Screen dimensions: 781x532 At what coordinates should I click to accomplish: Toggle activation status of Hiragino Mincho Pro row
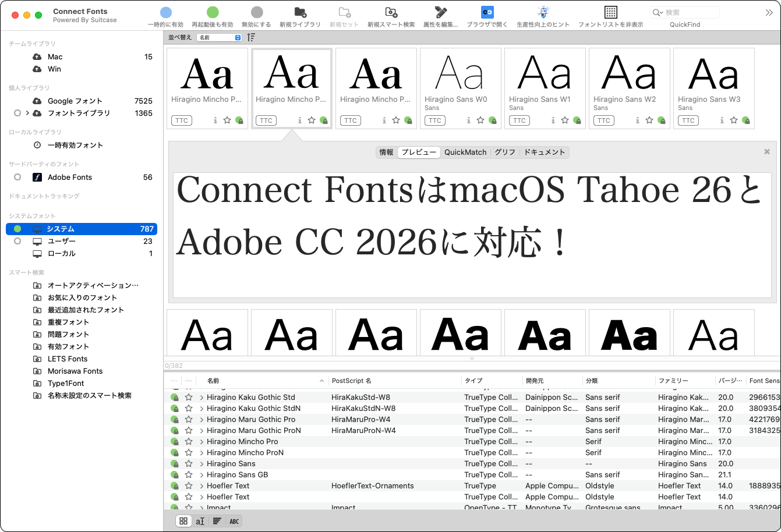(174, 442)
